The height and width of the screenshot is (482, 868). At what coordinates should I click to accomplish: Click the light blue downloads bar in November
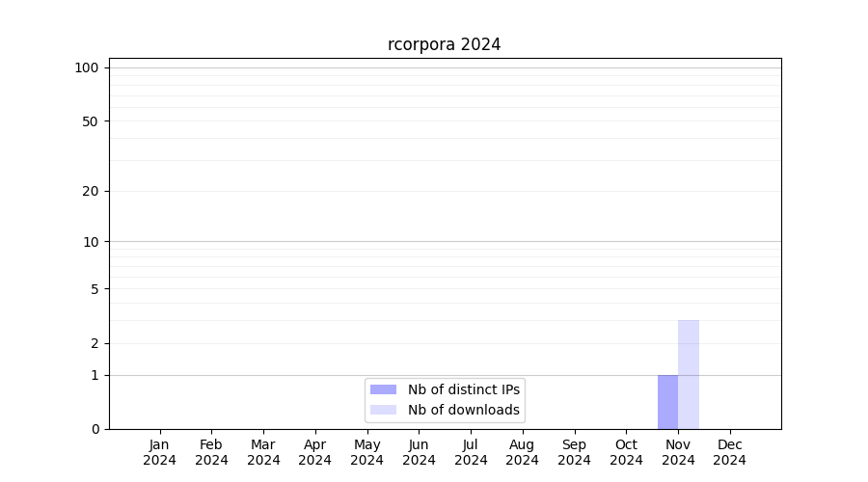click(689, 374)
